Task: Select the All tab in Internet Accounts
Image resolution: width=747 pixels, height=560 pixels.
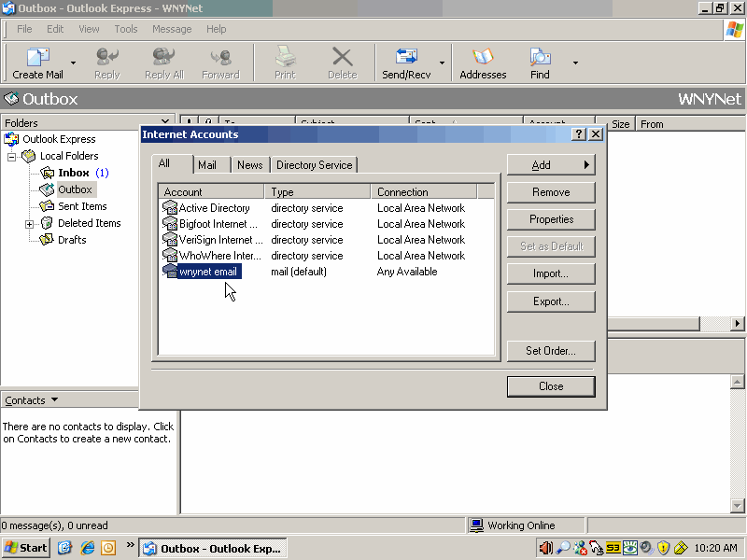Action: click(x=164, y=163)
